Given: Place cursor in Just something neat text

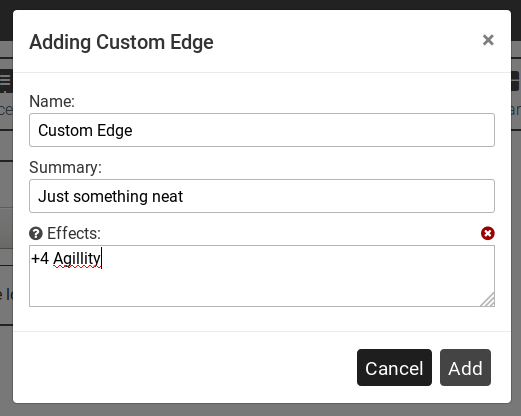Looking at the screenshot, I should 111,196.
